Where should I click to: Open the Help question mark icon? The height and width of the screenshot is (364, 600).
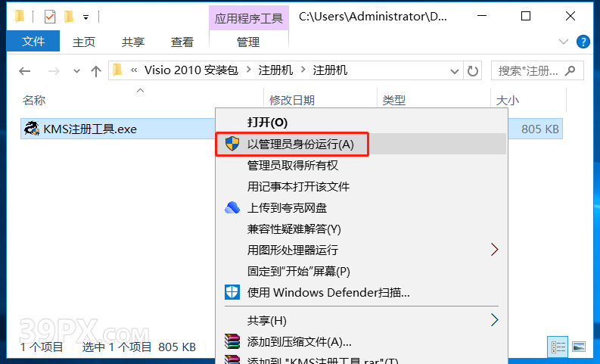click(x=583, y=42)
